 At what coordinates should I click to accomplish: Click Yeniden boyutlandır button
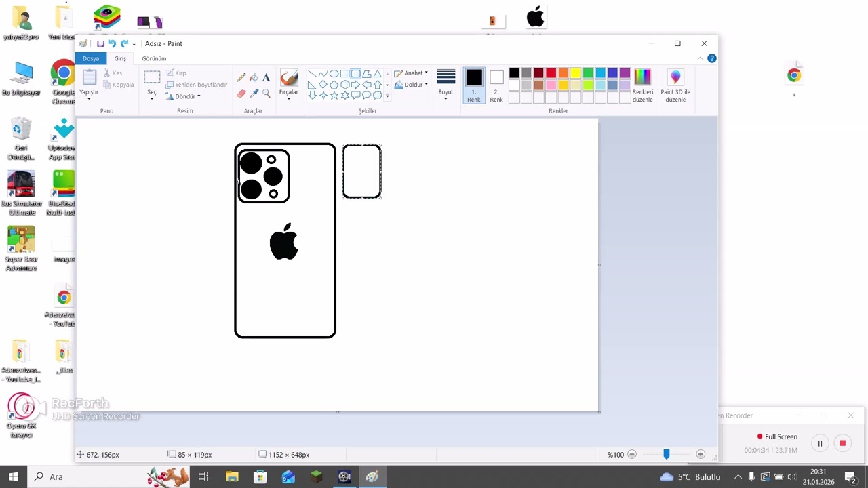coord(197,85)
